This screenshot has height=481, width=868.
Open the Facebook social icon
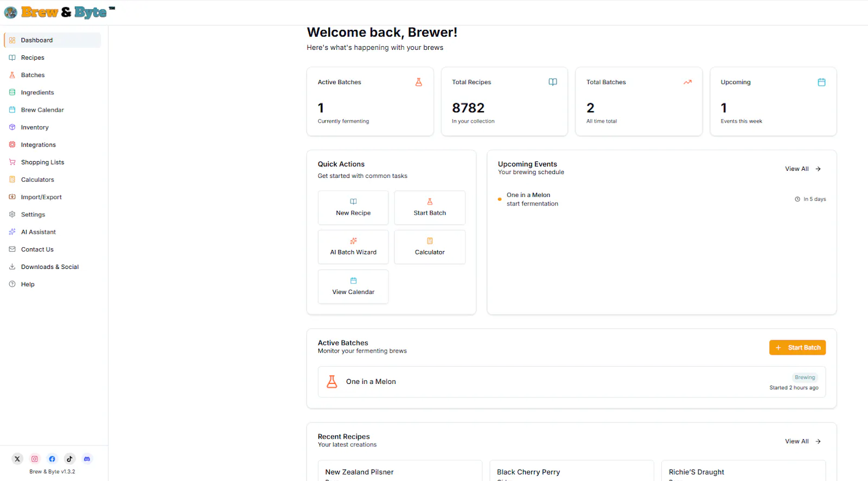[52, 459]
